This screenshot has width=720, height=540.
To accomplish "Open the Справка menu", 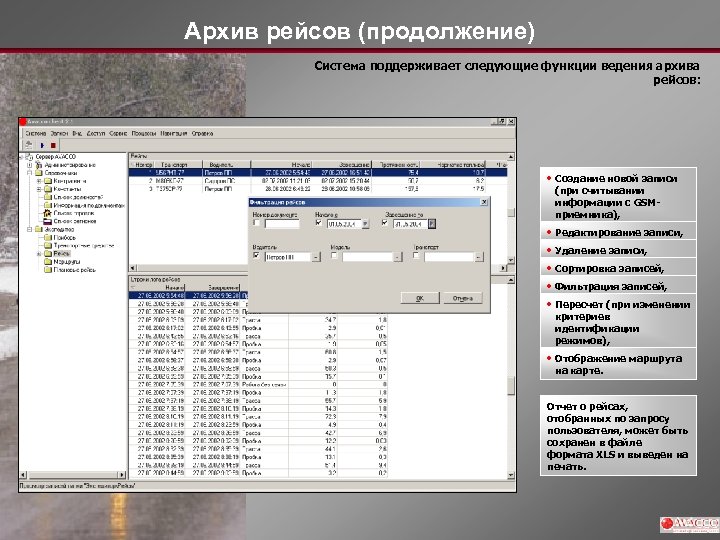I will click(202, 133).
